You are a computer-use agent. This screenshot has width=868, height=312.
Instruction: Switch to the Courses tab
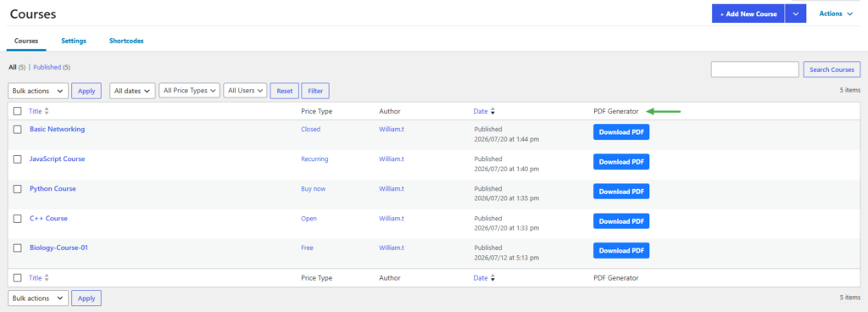[26, 41]
